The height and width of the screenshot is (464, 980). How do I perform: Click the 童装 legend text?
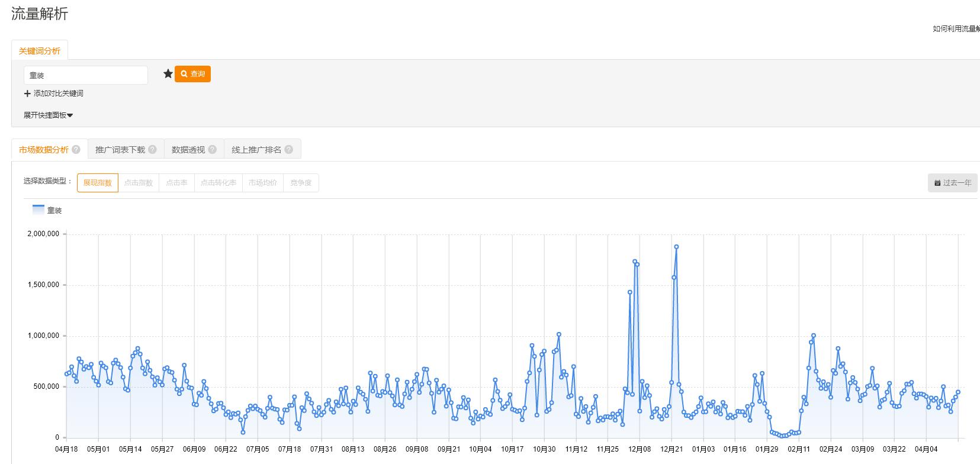(x=54, y=211)
